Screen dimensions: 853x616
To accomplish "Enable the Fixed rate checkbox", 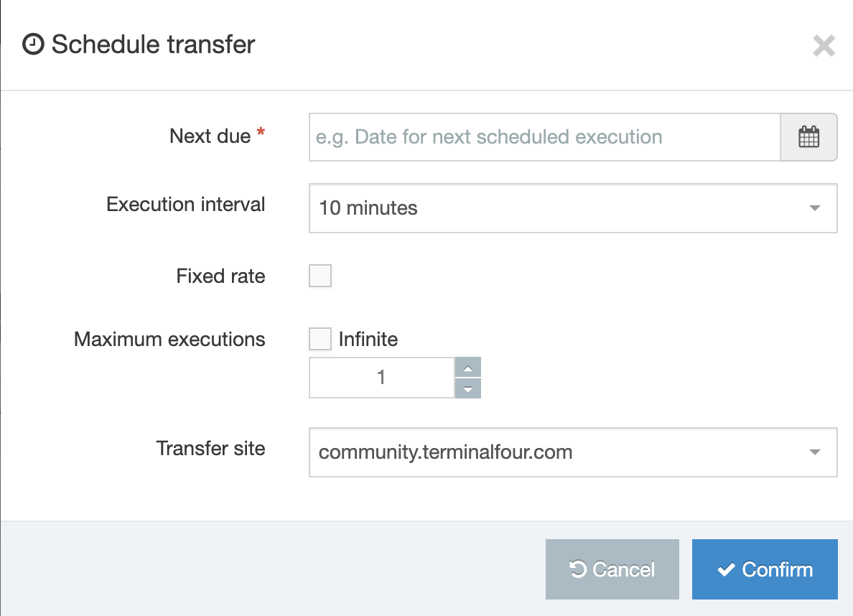I will tap(320, 276).
